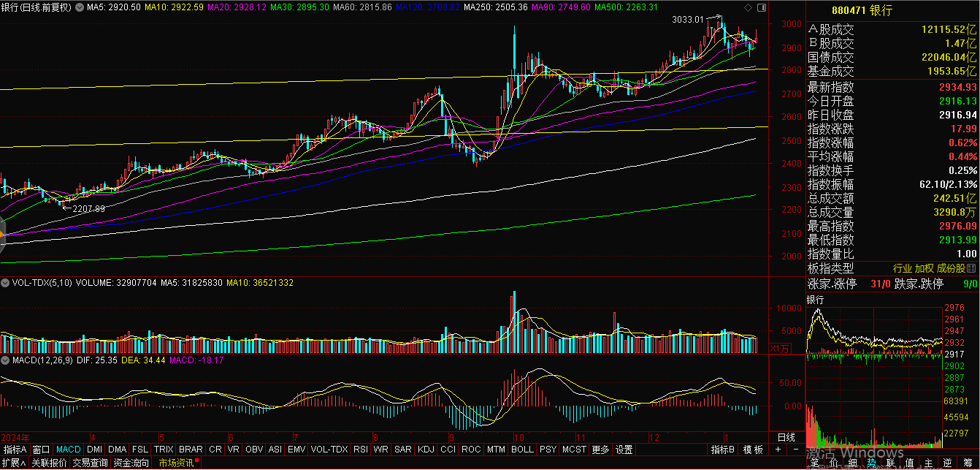The image size is (980, 470).
Task: Open the 指标A indicator dropdown
Action: [15, 449]
